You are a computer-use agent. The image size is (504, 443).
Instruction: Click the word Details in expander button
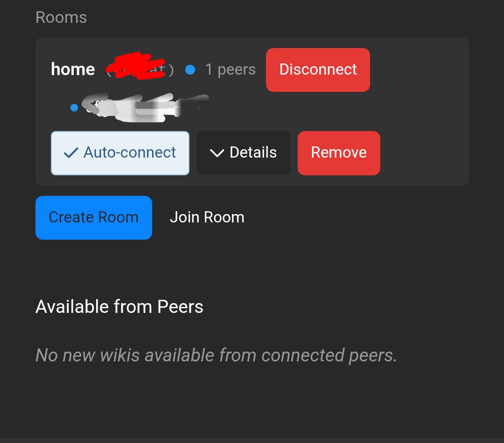(x=253, y=152)
